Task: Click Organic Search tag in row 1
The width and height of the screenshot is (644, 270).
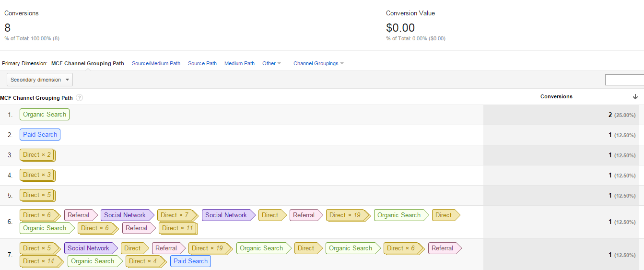Action: [x=45, y=115]
